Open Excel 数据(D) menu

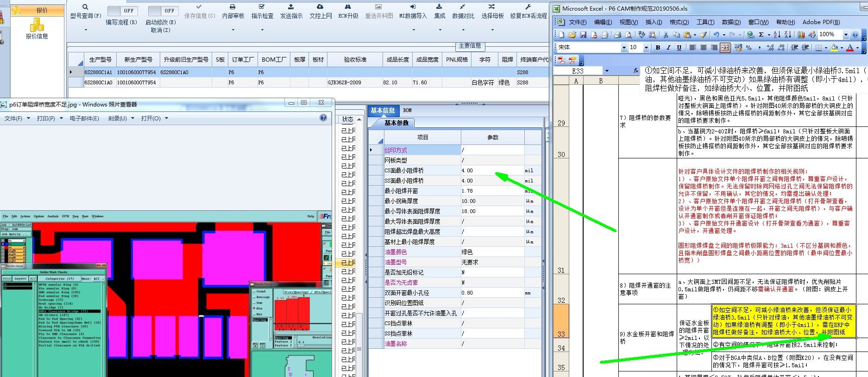point(731,22)
